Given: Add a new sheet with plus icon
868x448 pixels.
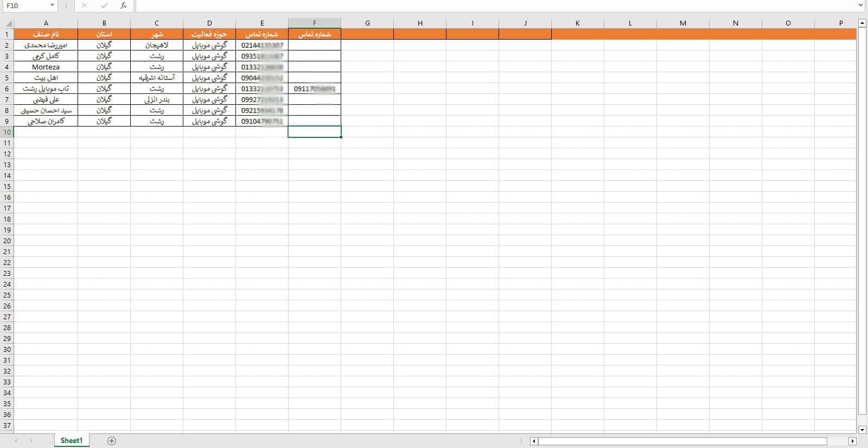Looking at the screenshot, I should pyautogui.click(x=112, y=441).
